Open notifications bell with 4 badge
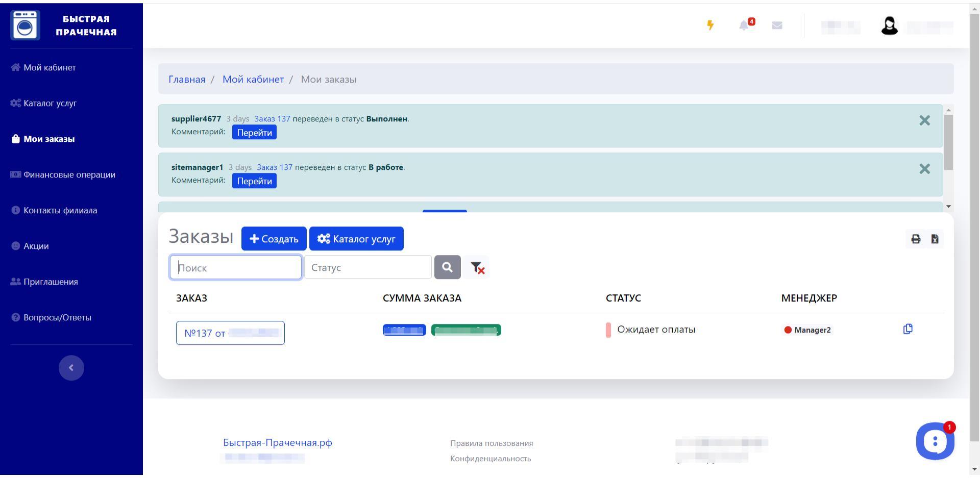Screen dimensions: 980x478 [745, 26]
